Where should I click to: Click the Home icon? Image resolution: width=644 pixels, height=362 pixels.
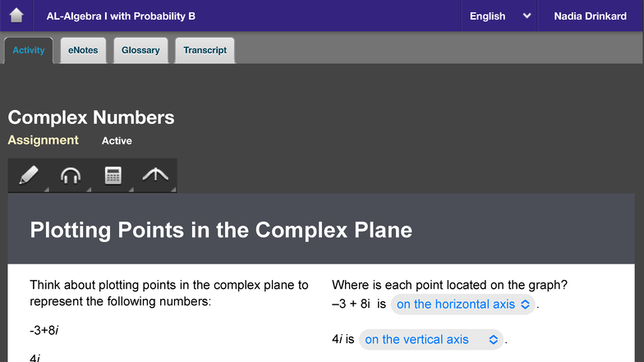point(16,16)
